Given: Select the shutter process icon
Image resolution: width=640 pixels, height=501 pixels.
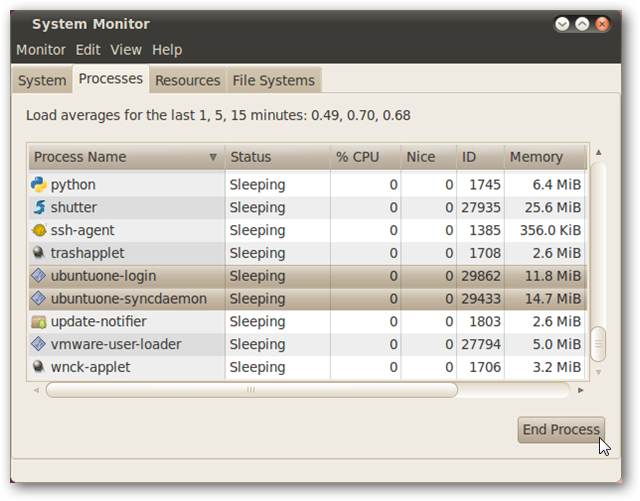Looking at the screenshot, I should (39, 207).
